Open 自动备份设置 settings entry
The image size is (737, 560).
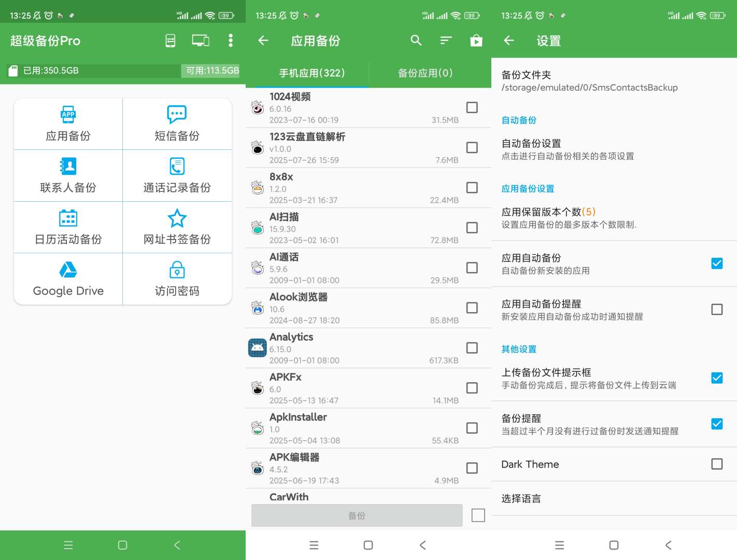coord(614,149)
